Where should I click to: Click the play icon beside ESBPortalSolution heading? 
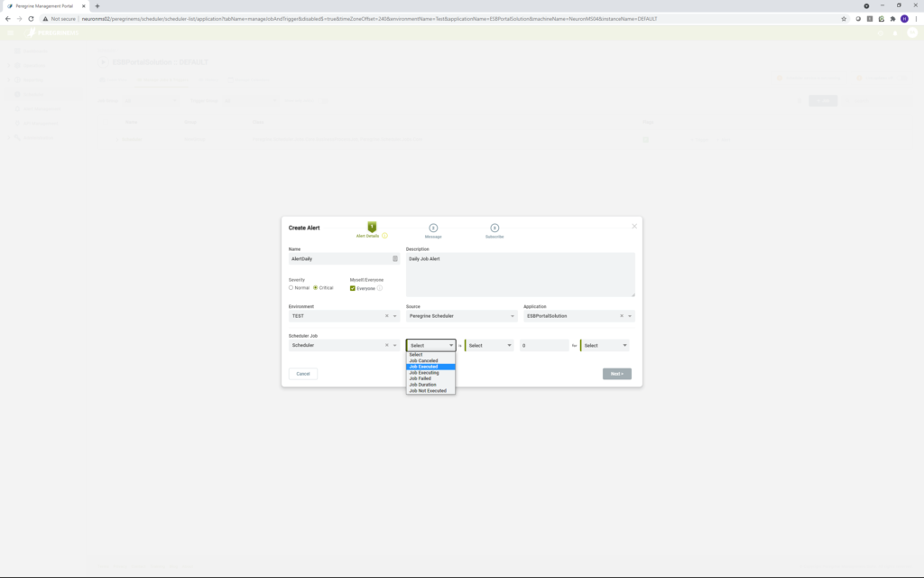click(103, 62)
